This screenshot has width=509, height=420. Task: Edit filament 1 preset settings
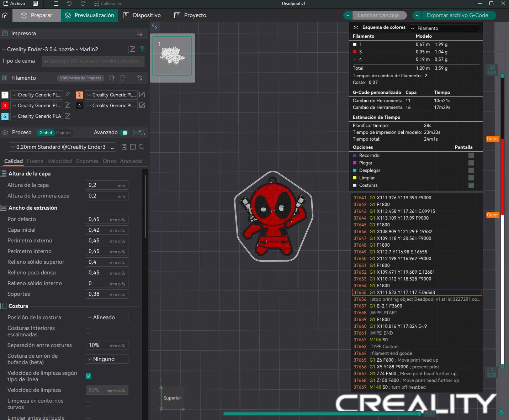[68, 95]
